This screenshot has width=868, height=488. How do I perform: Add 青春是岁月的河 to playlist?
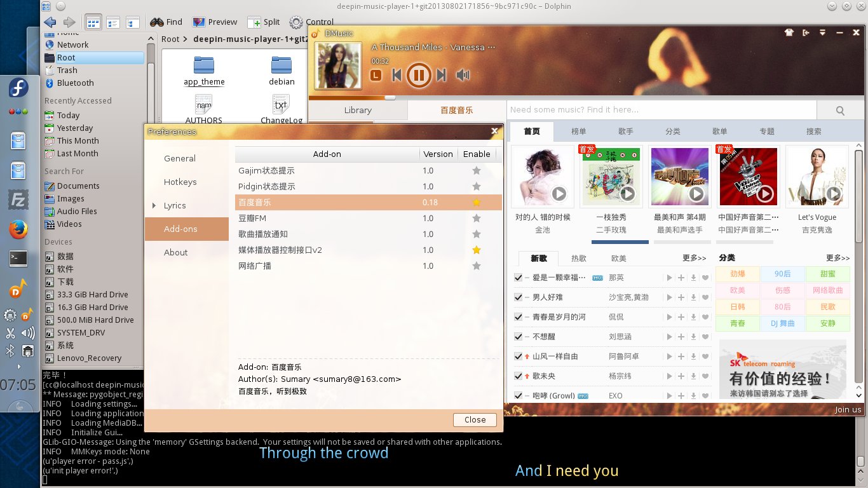click(681, 317)
